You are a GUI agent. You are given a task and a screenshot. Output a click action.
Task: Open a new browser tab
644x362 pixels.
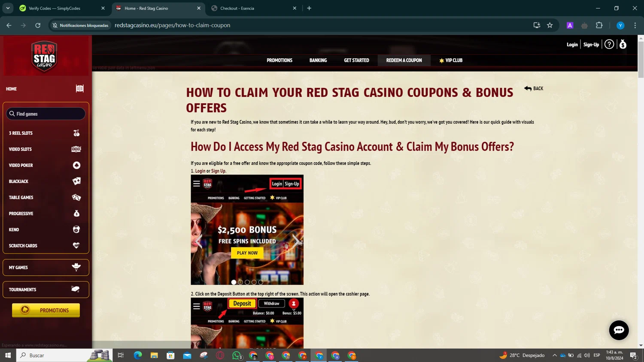point(309,8)
